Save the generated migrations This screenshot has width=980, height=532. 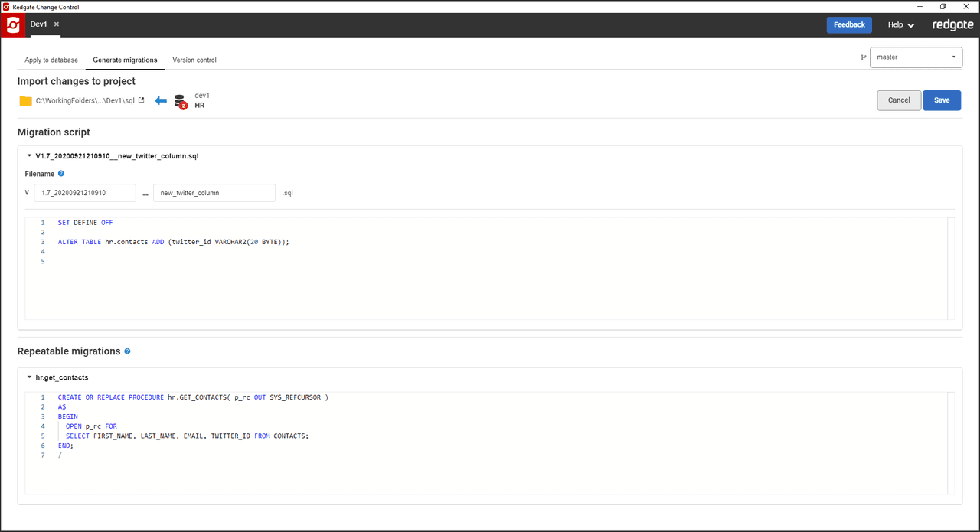(x=942, y=100)
